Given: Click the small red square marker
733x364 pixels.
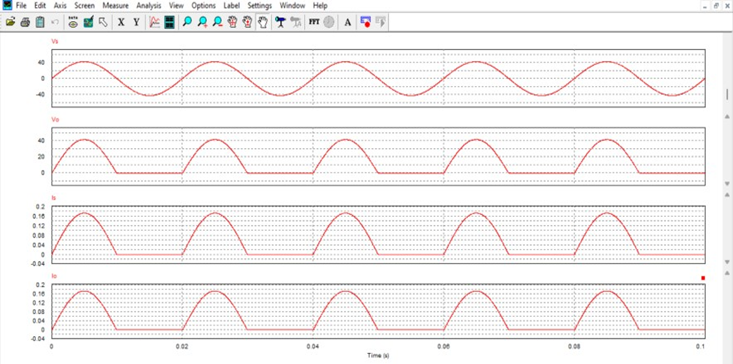Looking at the screenshot, I should click(x=703, y=278).
